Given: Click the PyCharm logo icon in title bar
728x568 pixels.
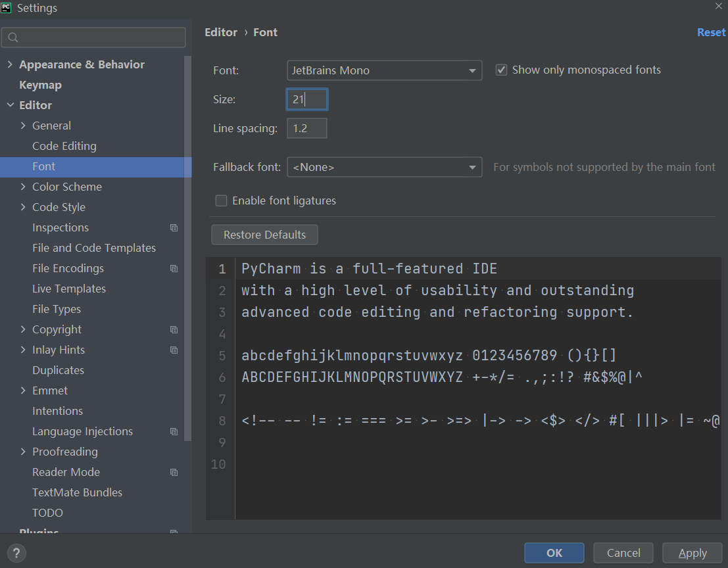Looking at the screenshot, I should click(6, 7).
